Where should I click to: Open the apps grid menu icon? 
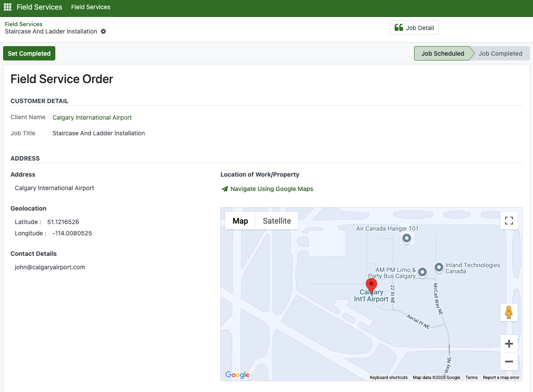(7, 7)
